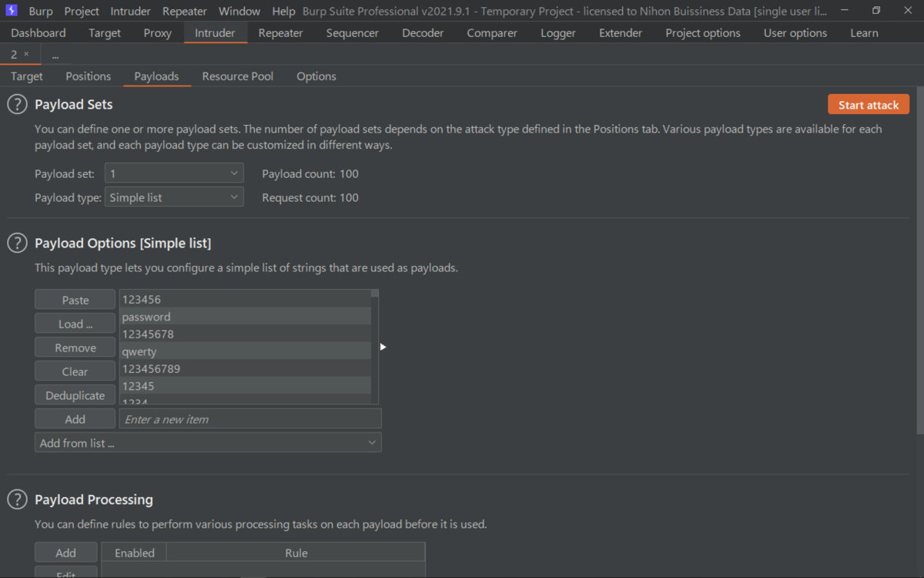Select payload item 123456789
This screenshot has height=578, width=924.
(245, 369)
